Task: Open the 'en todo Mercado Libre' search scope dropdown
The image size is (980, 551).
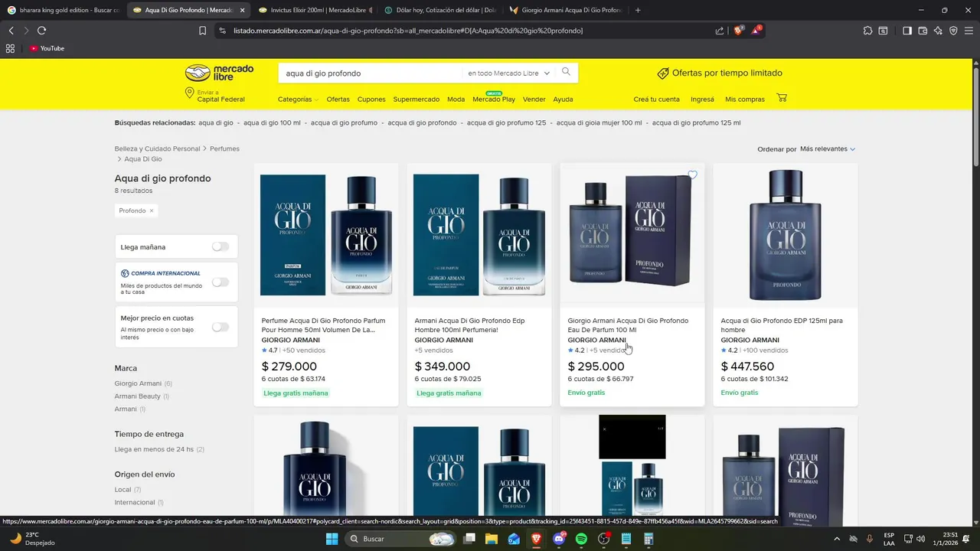Action: 508,73
